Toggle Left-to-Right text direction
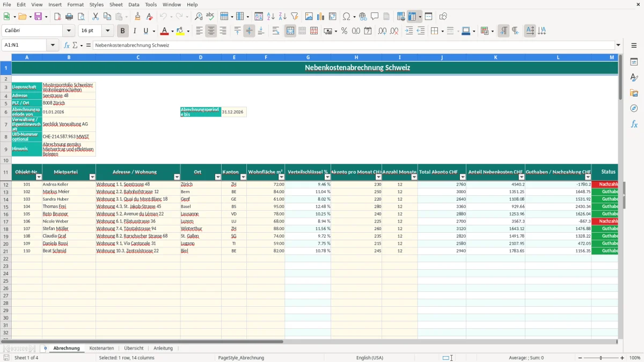Screen dimensions: 644x362 [503, 31]
